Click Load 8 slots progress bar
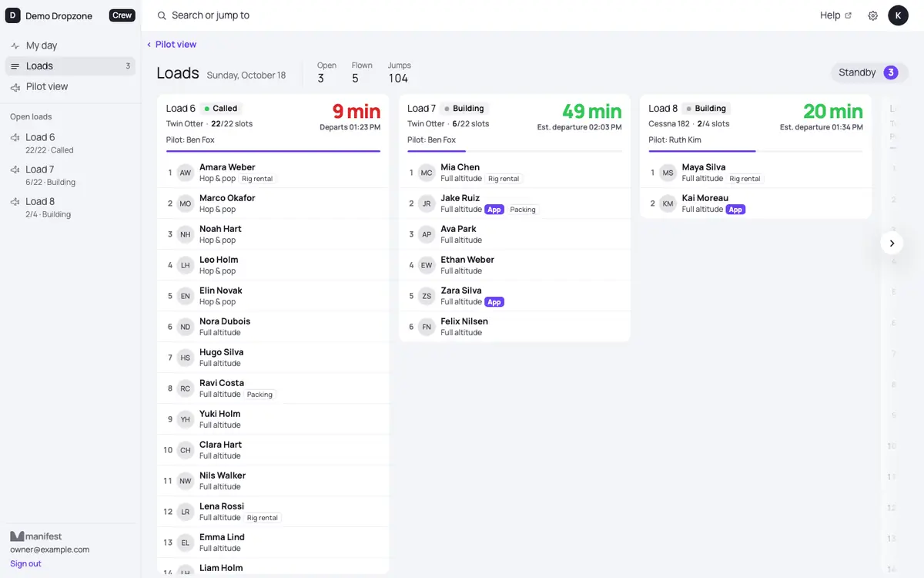924x578 pixels. [x=755, y=151]
